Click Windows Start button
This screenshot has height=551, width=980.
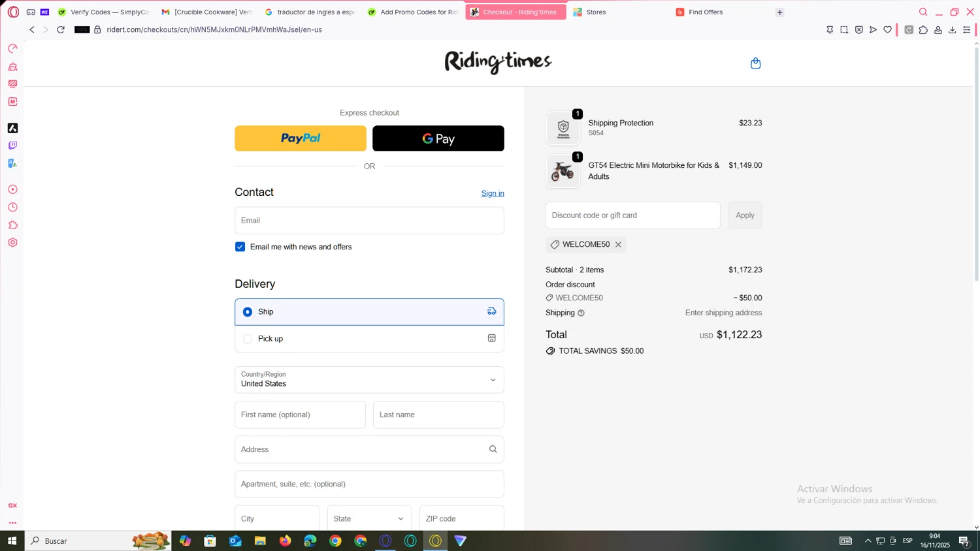pyautogui.click(x=12, y=541)
